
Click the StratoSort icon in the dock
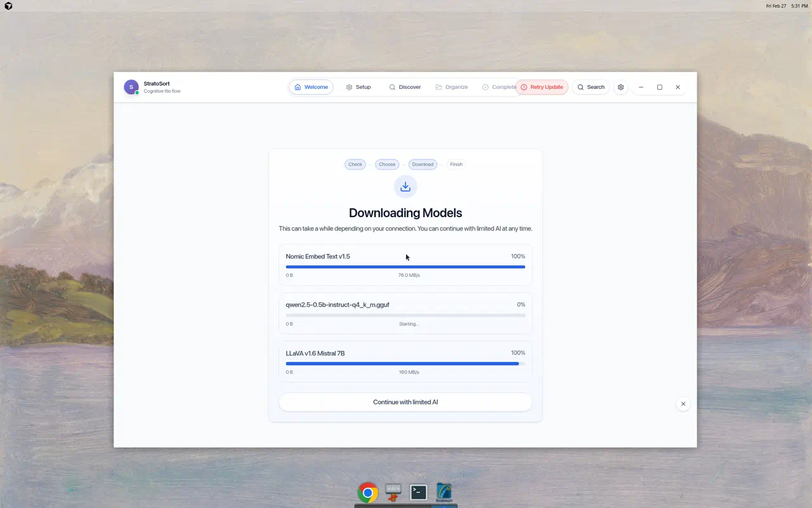(x=444, y=492)
